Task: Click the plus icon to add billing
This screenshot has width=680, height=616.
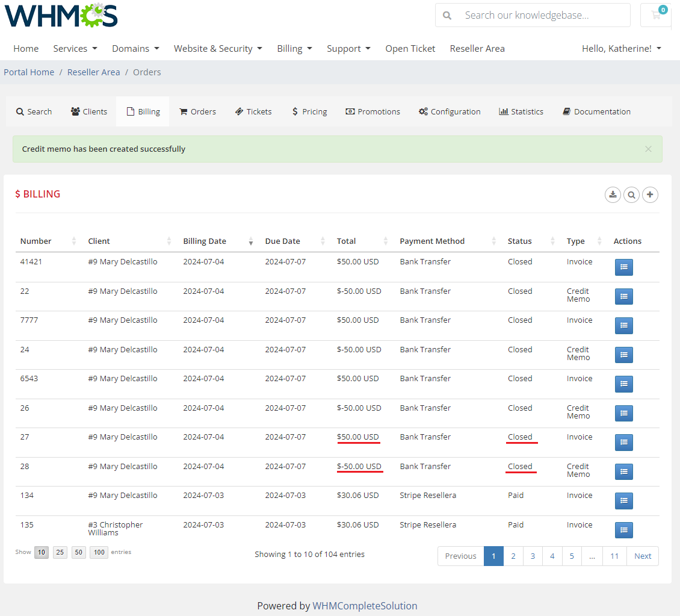Action: [x=650, y=194]
